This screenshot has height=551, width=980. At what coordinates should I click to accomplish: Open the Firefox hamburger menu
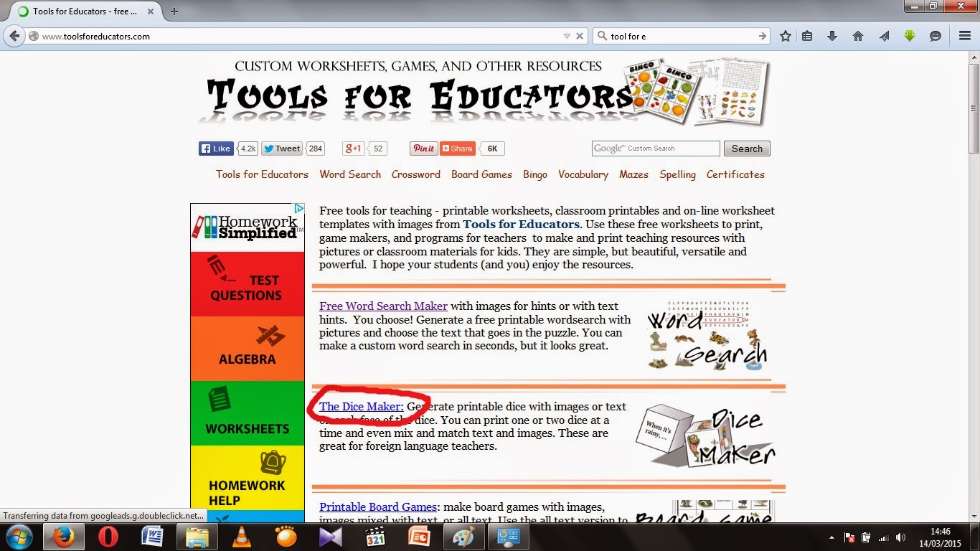tap(965, 36)
